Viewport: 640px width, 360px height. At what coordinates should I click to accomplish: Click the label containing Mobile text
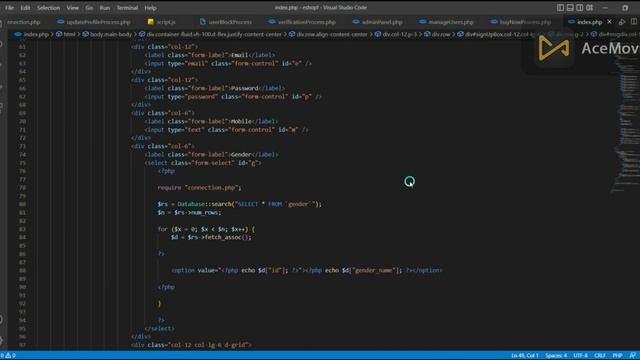coord(211,121)
